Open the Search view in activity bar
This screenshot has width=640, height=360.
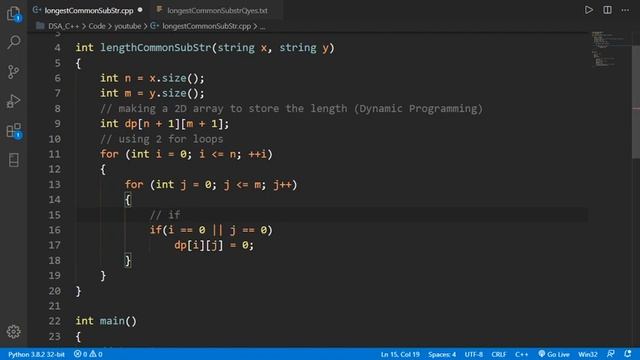pos(13,42)
